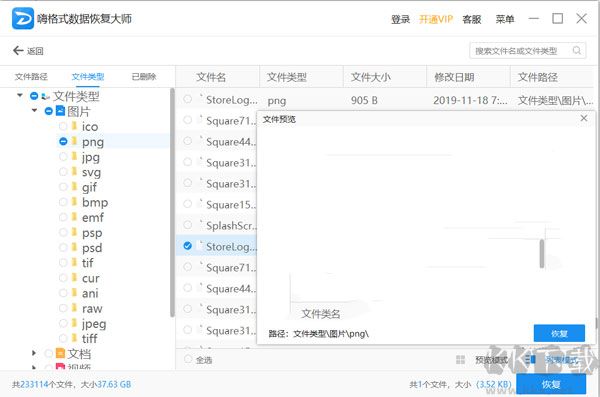Toggle the 全选 select-all checkbox
Screen dimensions: 600x397
[x=188, y=359]
